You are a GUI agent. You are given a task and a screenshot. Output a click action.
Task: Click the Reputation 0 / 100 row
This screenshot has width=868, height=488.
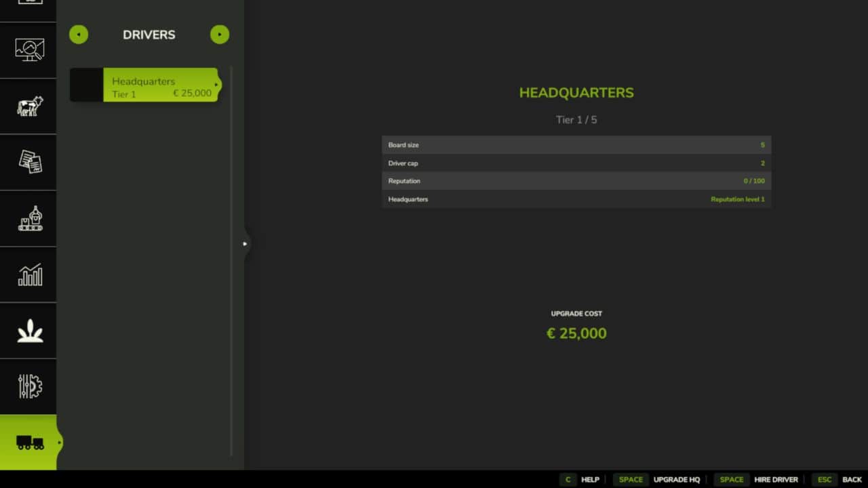[x=576, y=181]
